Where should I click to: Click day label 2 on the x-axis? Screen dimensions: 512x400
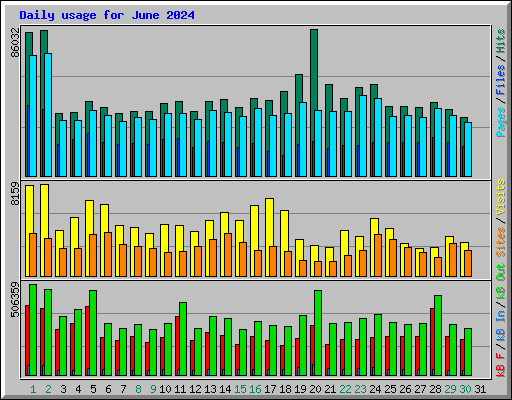tap(48, 389)
